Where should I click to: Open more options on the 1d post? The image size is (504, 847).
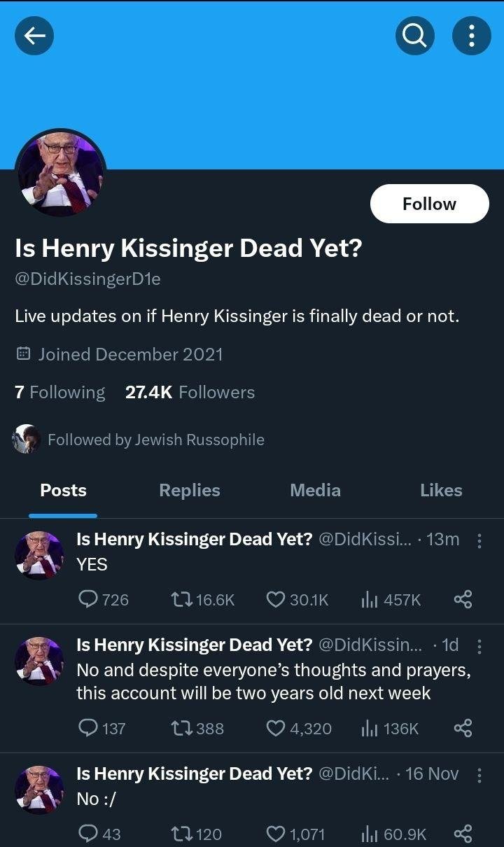click(479, 647)
